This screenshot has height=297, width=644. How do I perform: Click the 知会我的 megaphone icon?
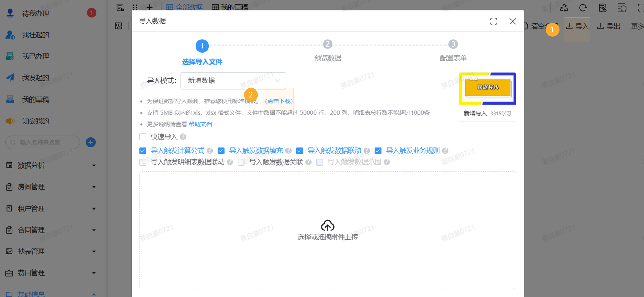click(x=10, y=121)
